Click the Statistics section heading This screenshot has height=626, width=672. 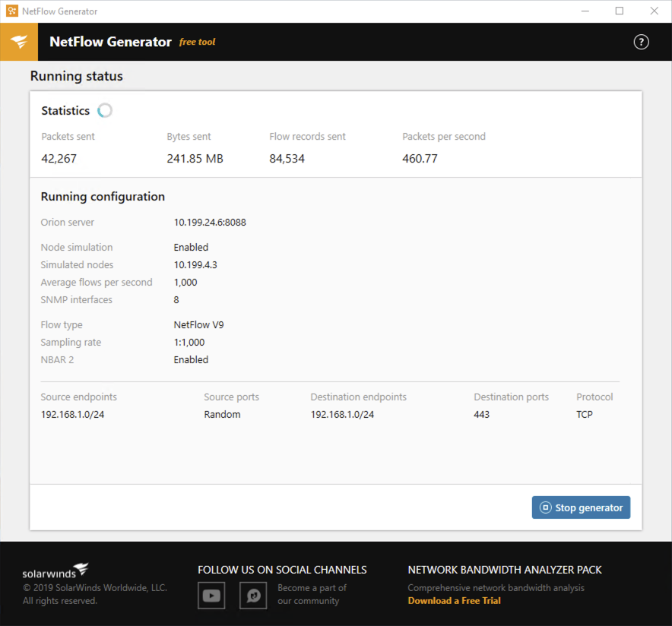[65, 110]
